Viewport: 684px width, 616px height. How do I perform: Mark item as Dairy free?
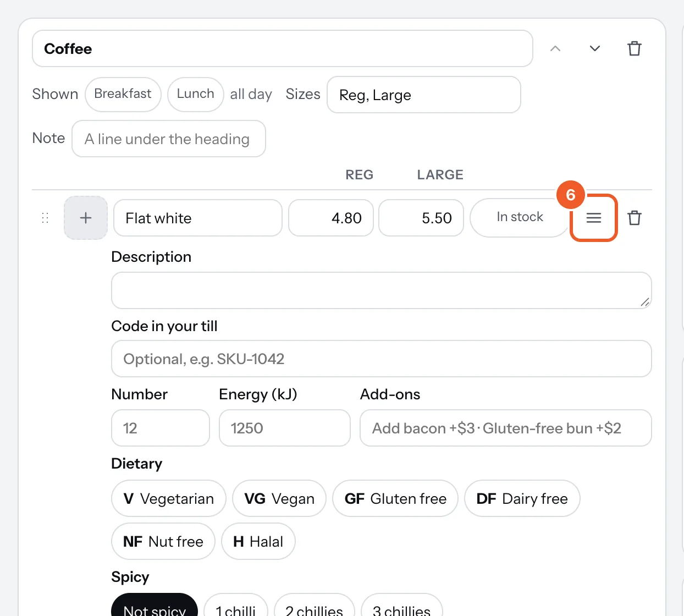[522, 498]
